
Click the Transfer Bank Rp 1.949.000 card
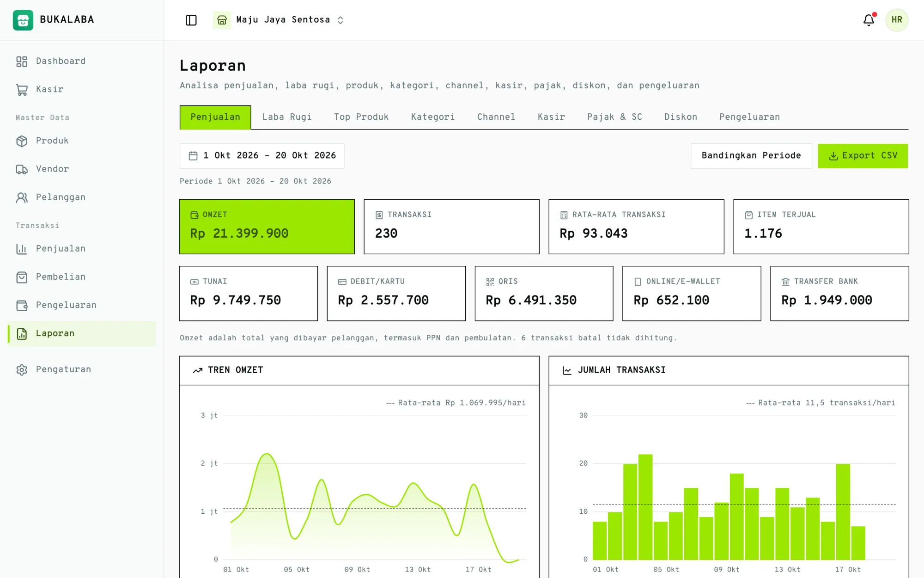[839, 293]
